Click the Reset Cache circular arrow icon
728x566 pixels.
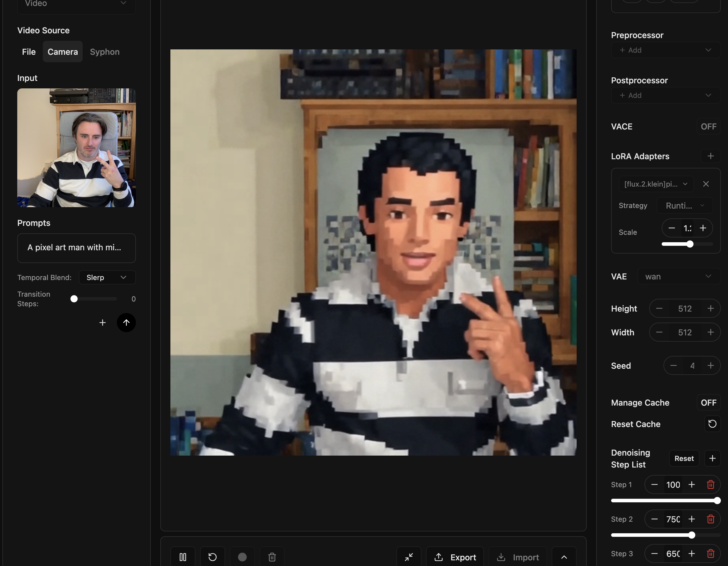tap(712, 423)
